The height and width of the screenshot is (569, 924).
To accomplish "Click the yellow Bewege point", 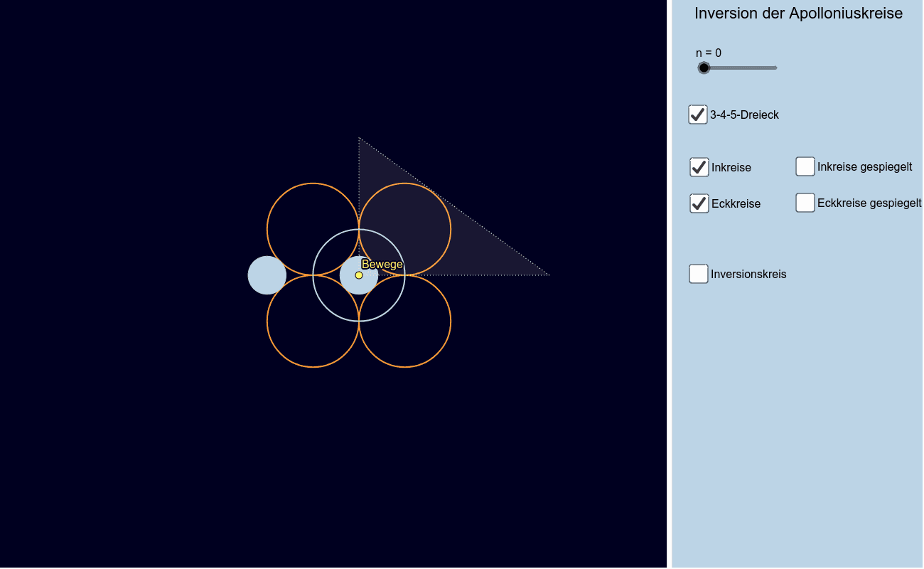I will 359,275.
